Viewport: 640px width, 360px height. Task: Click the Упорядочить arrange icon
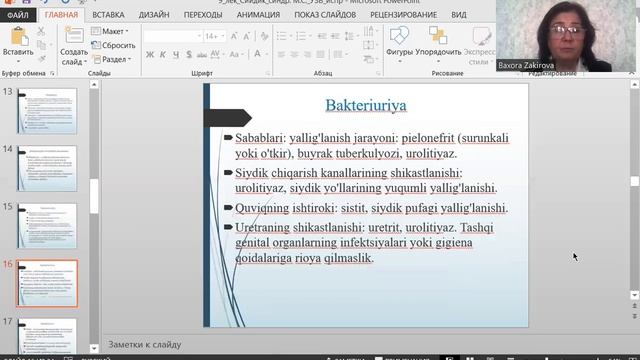click(x=438, y=36)
